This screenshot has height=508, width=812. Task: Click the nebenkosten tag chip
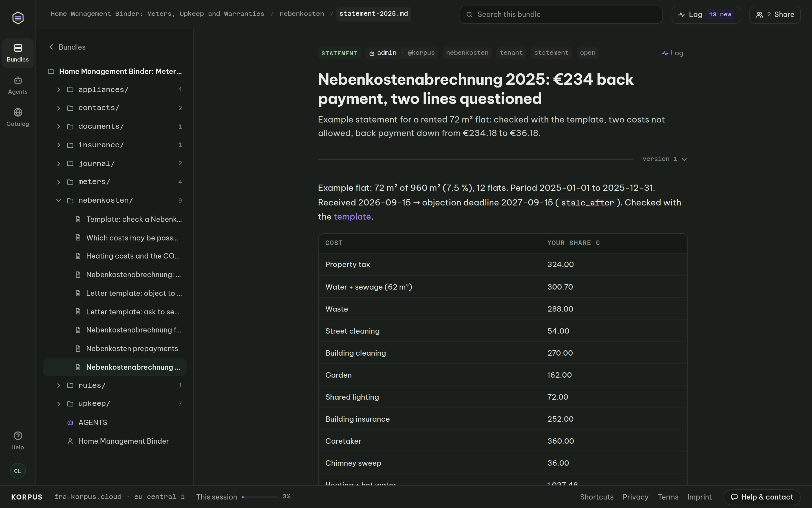467,53
